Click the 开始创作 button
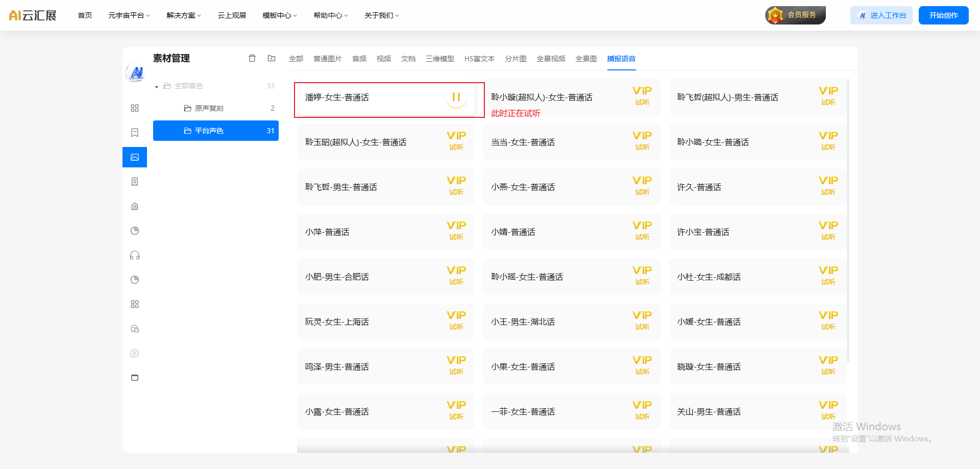Image resolution: width=980 pixels, height=469 pixels. pos(943,15)
